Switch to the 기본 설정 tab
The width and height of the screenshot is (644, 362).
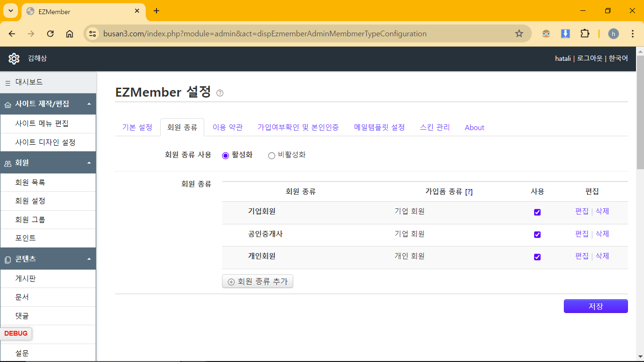click(x=137, y=127)
